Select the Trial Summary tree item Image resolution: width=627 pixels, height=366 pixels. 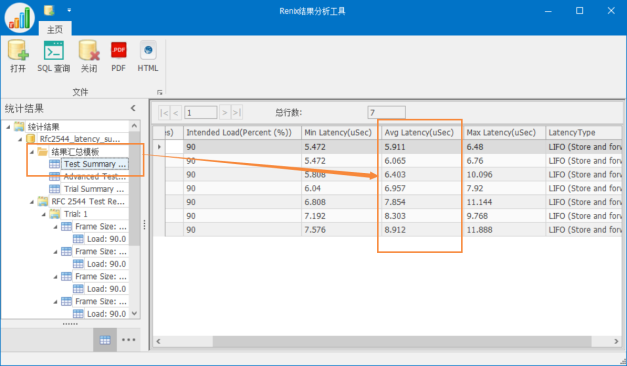(94, 189)
